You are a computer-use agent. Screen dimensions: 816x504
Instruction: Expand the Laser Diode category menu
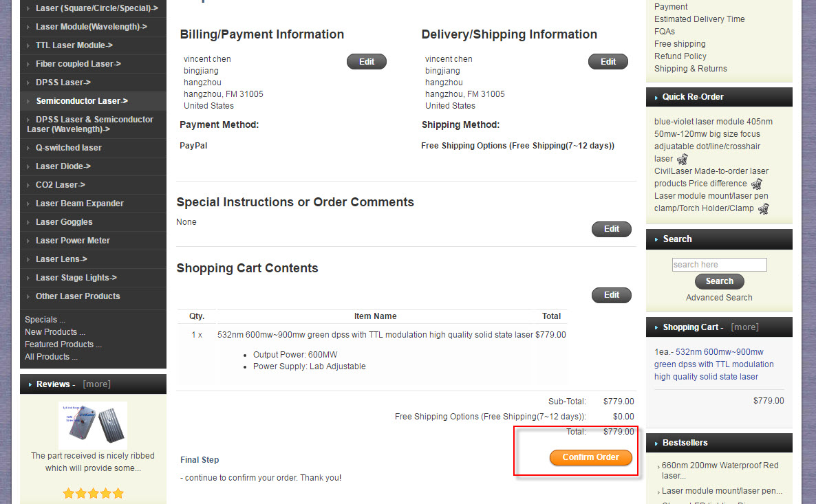pyautogui.click(x=63, y=166)
